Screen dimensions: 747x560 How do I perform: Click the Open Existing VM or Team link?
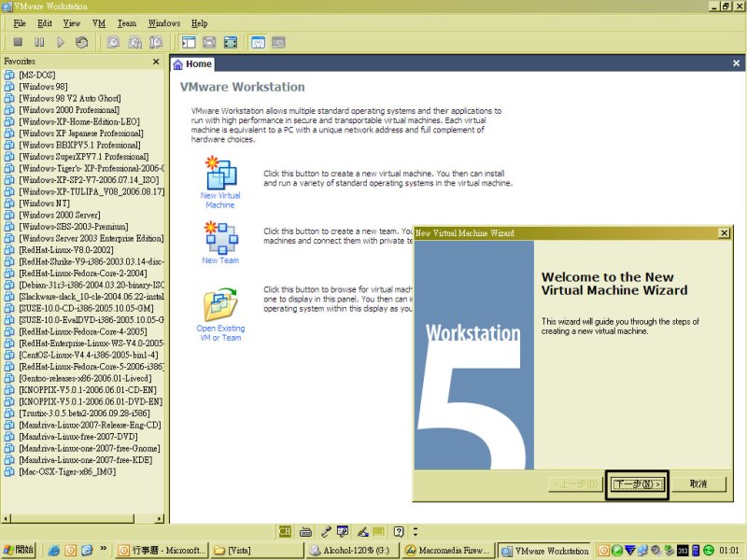pyautogui.click(x=220, y=333)
